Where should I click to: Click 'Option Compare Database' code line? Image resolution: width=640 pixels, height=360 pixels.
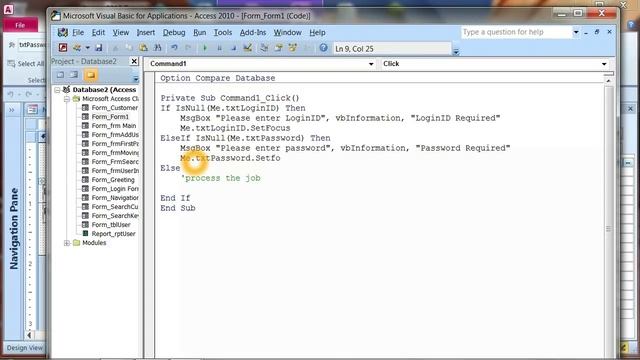point(218,78)
